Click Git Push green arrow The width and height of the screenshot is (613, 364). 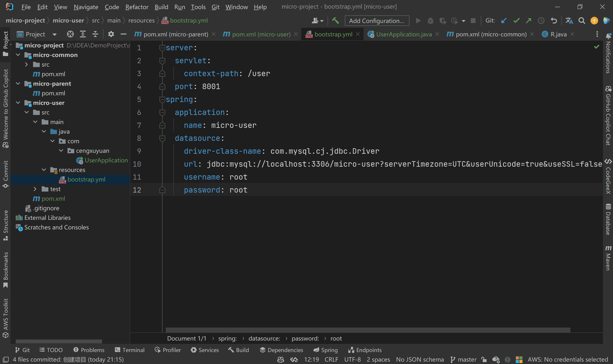coord(529,21)
